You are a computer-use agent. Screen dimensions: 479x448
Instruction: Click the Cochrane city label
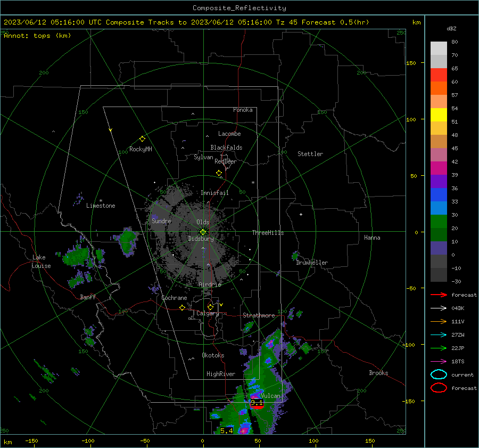tap(174, 298)
